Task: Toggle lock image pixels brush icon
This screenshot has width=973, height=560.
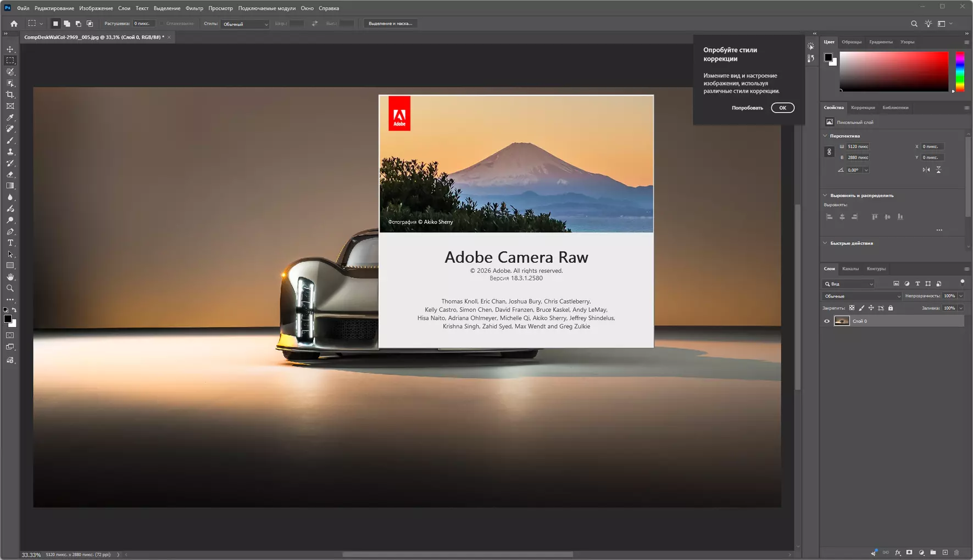Action: click(x=861, y=308)
